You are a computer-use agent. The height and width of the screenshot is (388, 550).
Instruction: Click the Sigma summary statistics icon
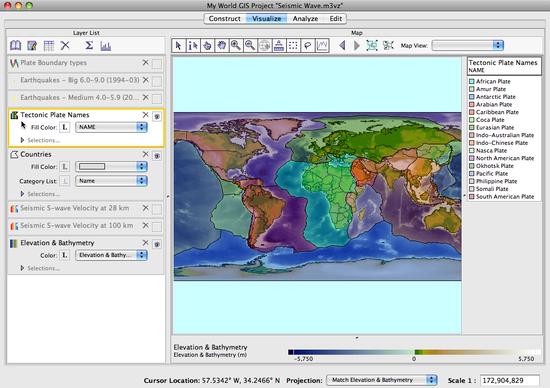pos(89,45)
